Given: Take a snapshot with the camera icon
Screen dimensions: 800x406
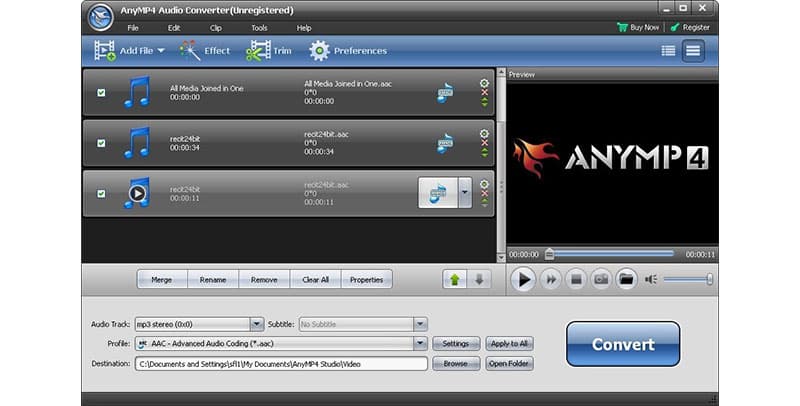Looking at the screenshot, I should pos(601,280).
